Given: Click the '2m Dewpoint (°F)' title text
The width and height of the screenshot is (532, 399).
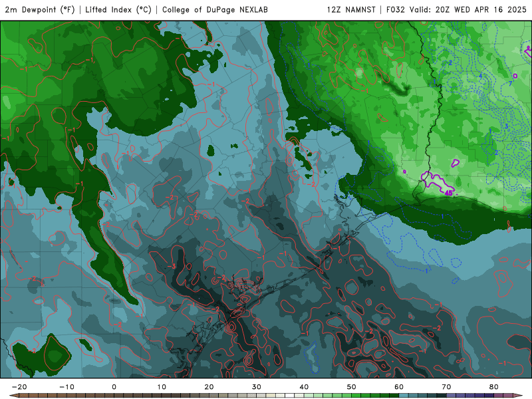Looking at the screenshot, I should 40,10.
